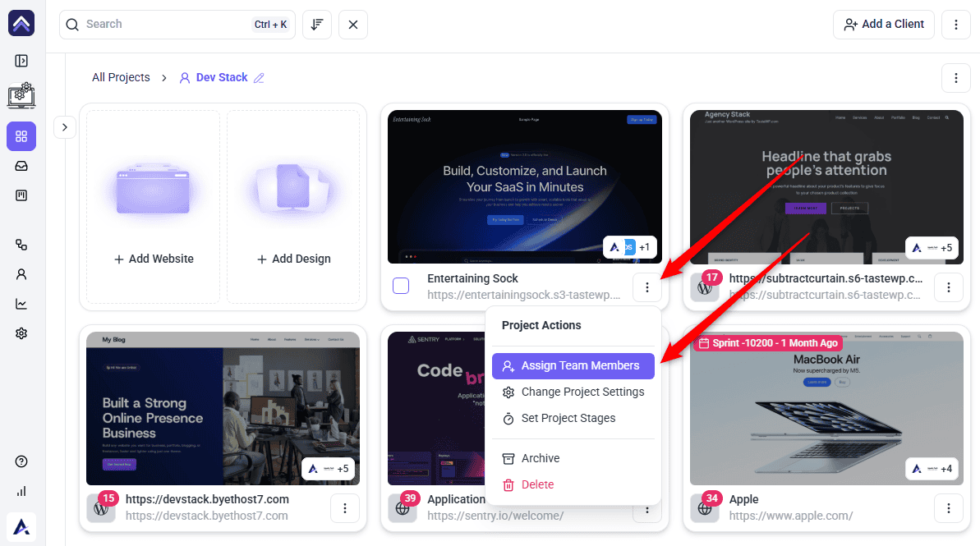Select the projects grid icon in sidebar
The height and width of the screenshot is (546, 980).
(x=21, y=136)
